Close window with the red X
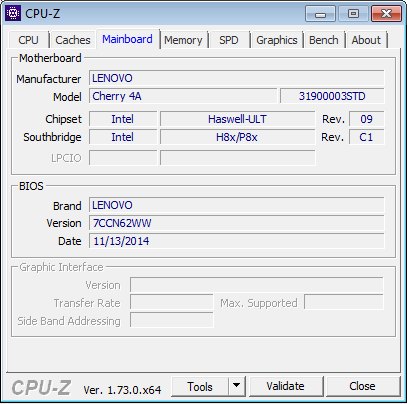Image resolution: width=407 pixels, height=404 pixels. (386, 14)
